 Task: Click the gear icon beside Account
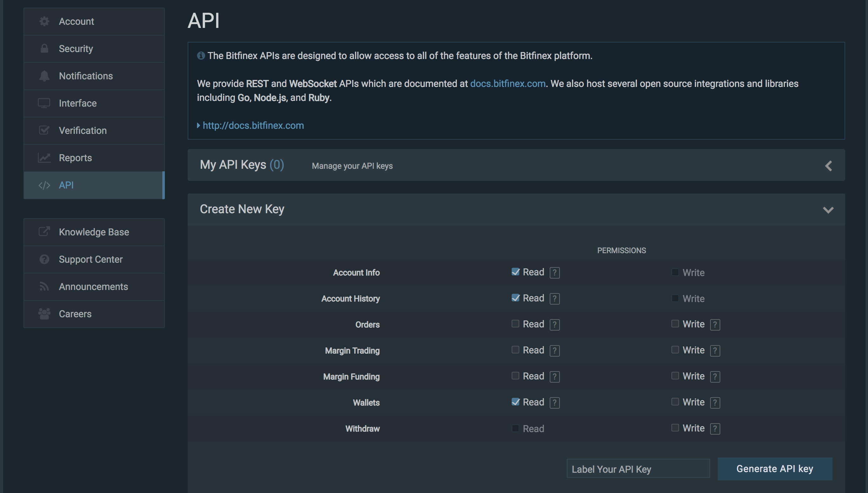tap(44, 21)
